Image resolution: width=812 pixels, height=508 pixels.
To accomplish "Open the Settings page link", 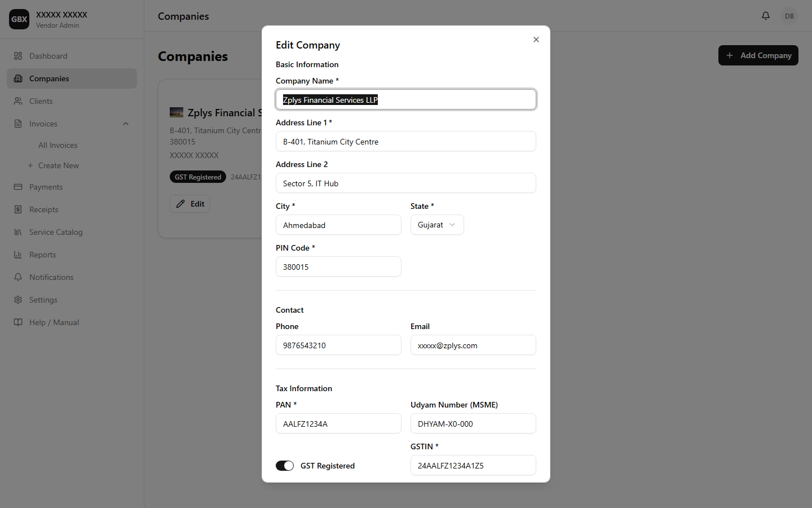I will tap(72, 300).
